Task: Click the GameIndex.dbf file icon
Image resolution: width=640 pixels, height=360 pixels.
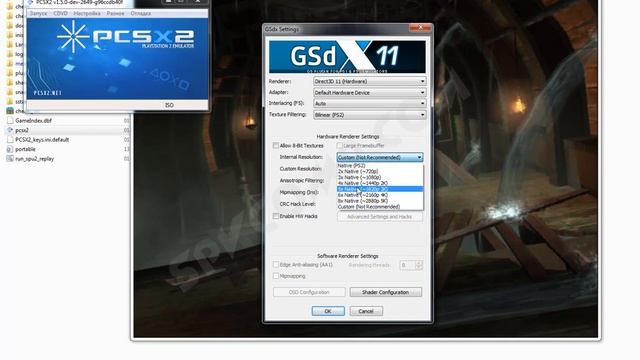Action: pyautogui.click(x=10, y=121)
